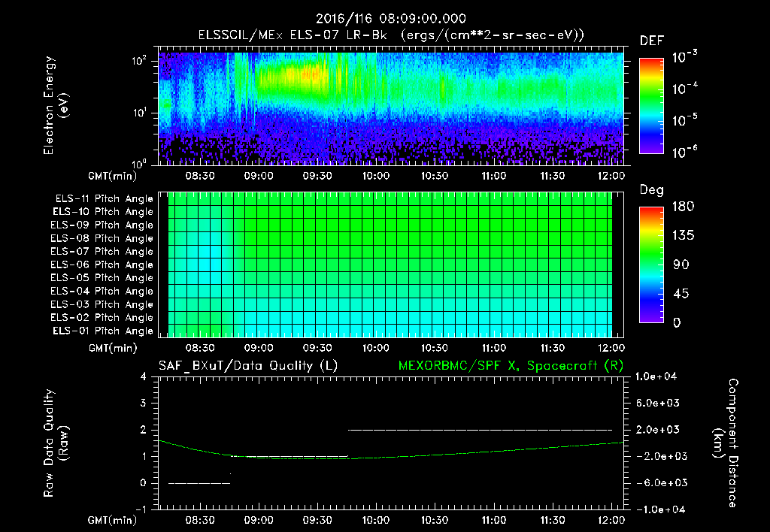Select the ELS-08 Pitch Angle row label
Screen dimensions: 770x532
[x=102, y=238]
